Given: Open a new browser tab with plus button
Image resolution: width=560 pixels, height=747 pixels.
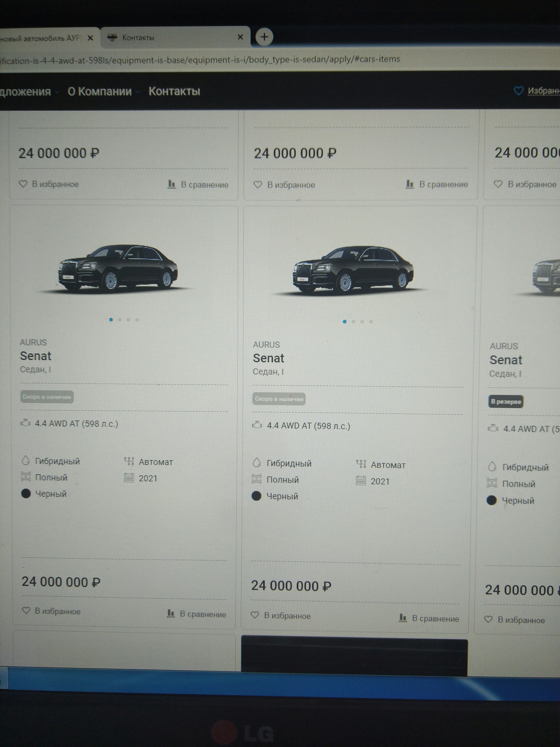Looking at the screenshot, I should point(264,37).
